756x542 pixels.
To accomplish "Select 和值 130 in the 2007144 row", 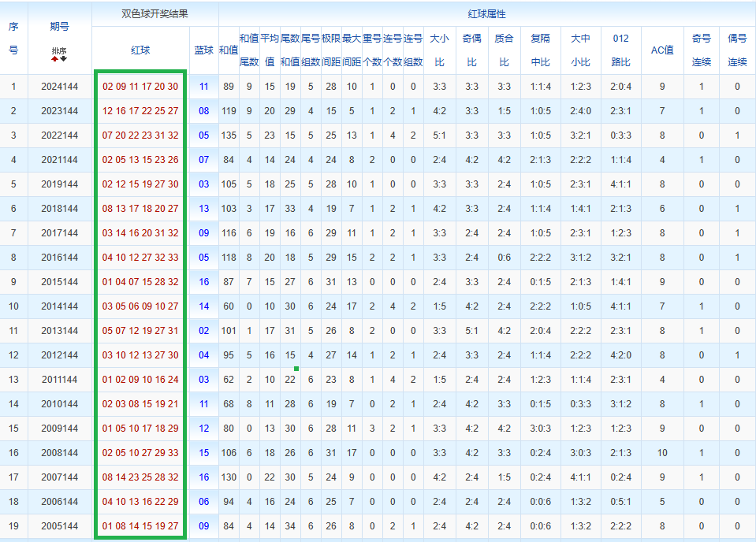I will click(x=229, y=477).
